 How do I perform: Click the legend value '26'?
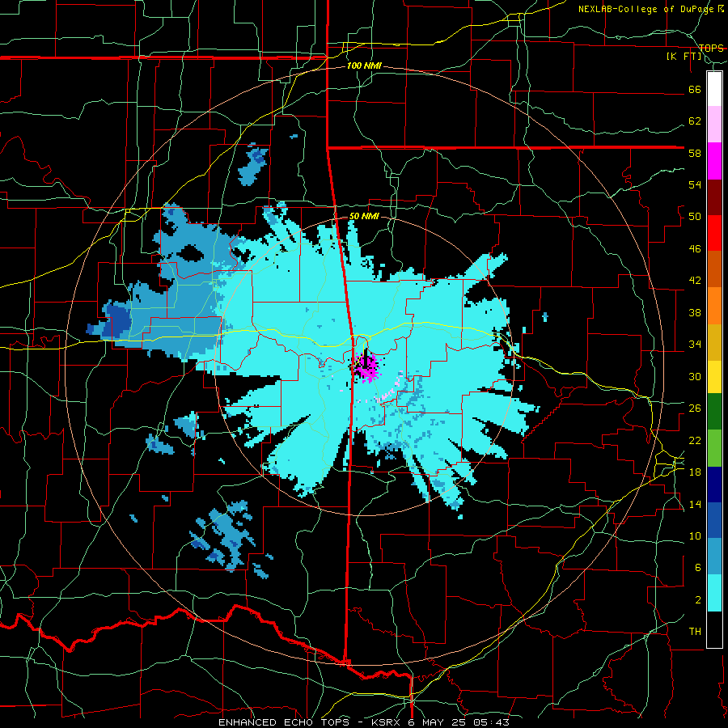pyautogui.click(x=695, y=408)
